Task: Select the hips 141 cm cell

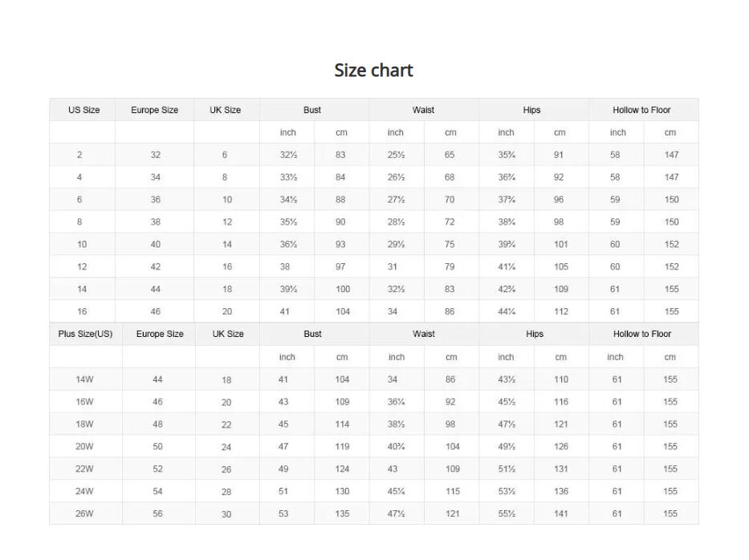Action: pos(561,513)
